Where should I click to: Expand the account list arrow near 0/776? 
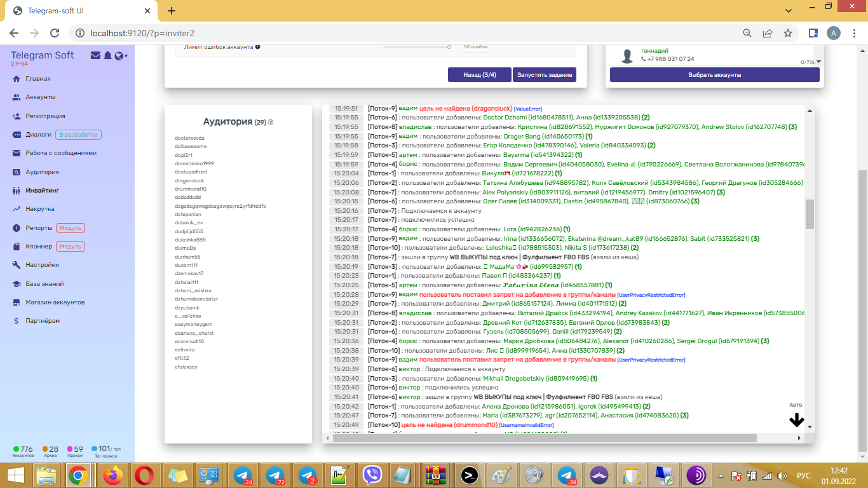click(818, 62)
